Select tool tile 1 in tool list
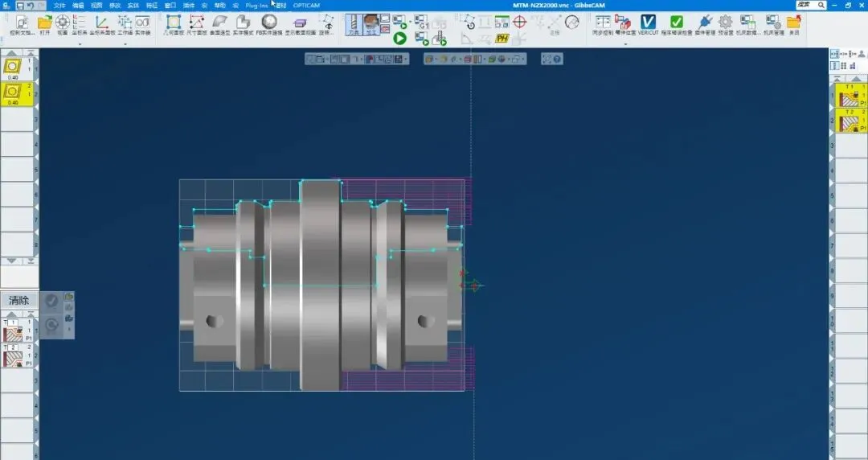 [17, 68]
